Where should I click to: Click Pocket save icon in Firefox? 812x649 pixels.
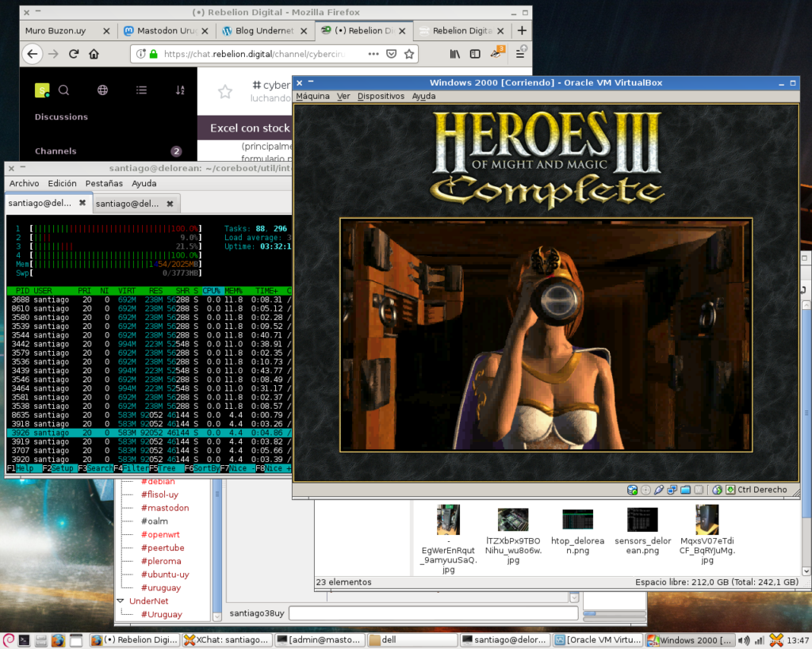click(x=392, y=54)
